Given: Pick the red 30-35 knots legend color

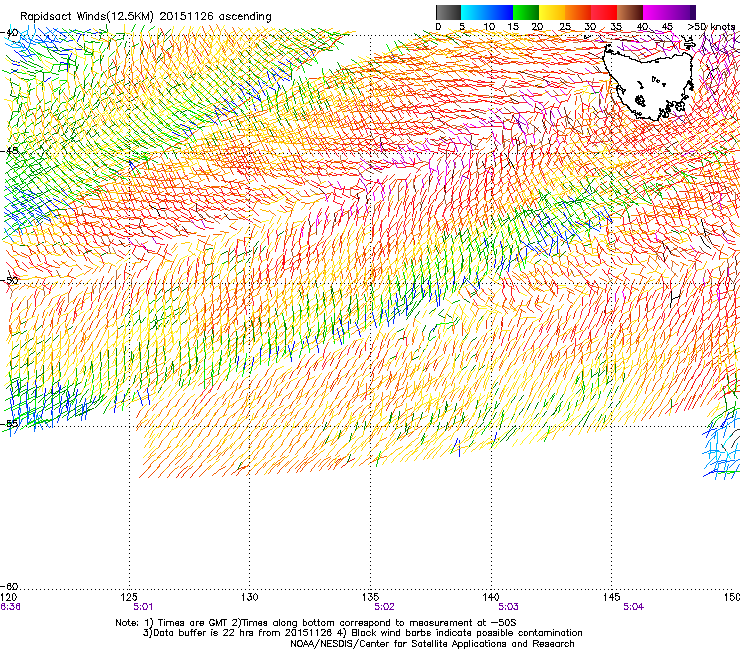Looking at the screenshot, I should click(x=604, y=12).
